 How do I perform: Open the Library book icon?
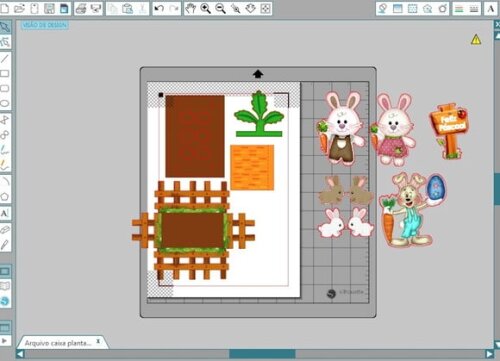(5, 286)
